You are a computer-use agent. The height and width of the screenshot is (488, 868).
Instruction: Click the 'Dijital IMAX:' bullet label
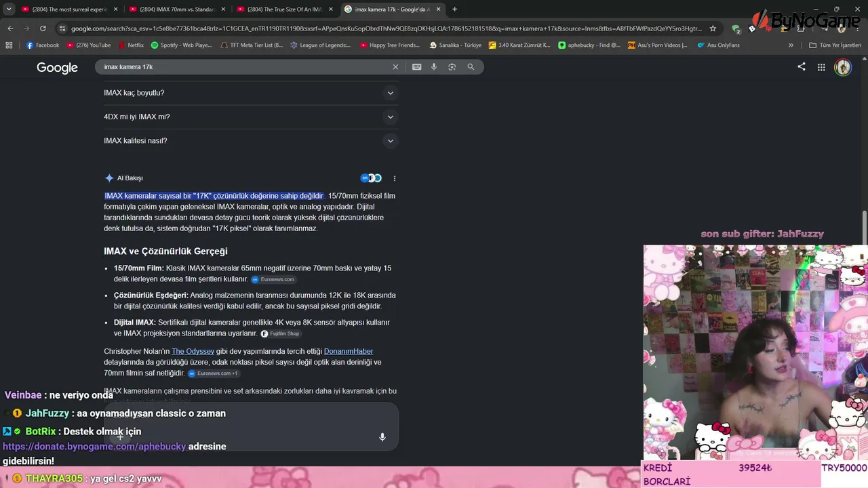click(x=135, y=323)
